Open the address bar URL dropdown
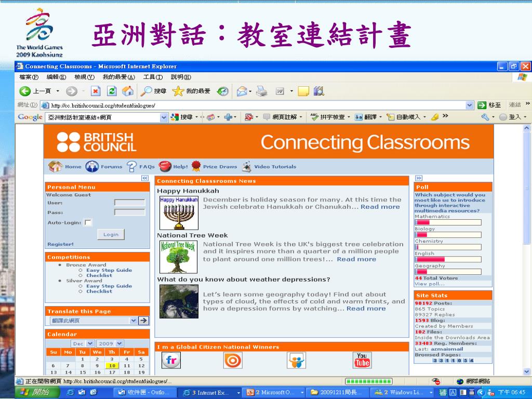This screenshot has width=532, height=399. coord(469,105)
